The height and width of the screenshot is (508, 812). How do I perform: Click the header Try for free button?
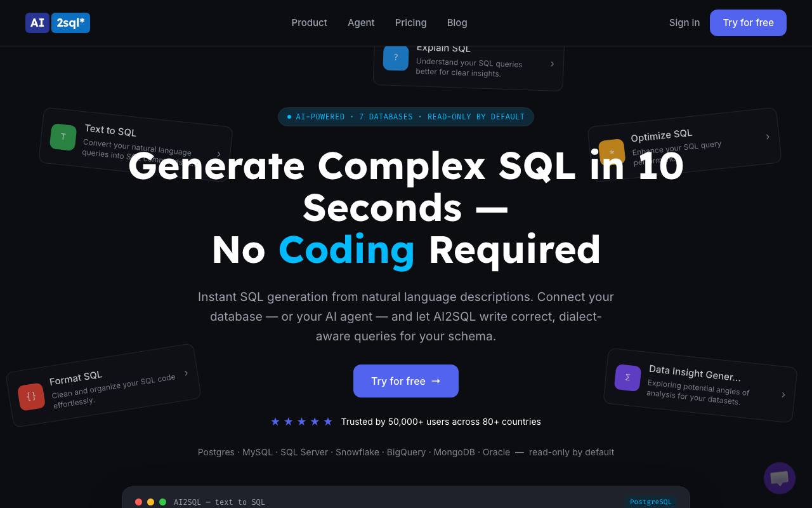click(748, 23)
